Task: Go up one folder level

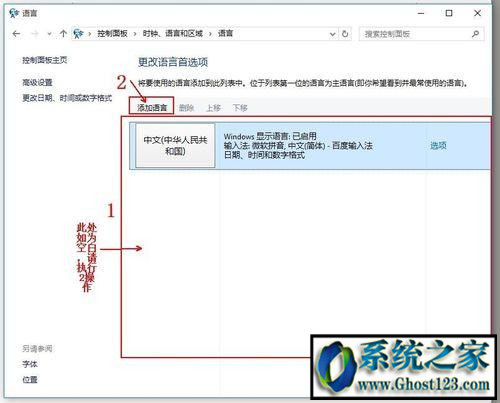Action: tap(63, 33)
